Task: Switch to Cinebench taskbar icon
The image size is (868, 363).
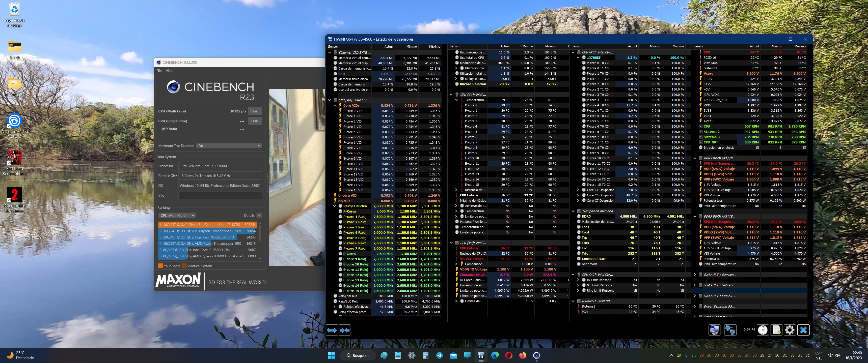Action: [536, 356]
